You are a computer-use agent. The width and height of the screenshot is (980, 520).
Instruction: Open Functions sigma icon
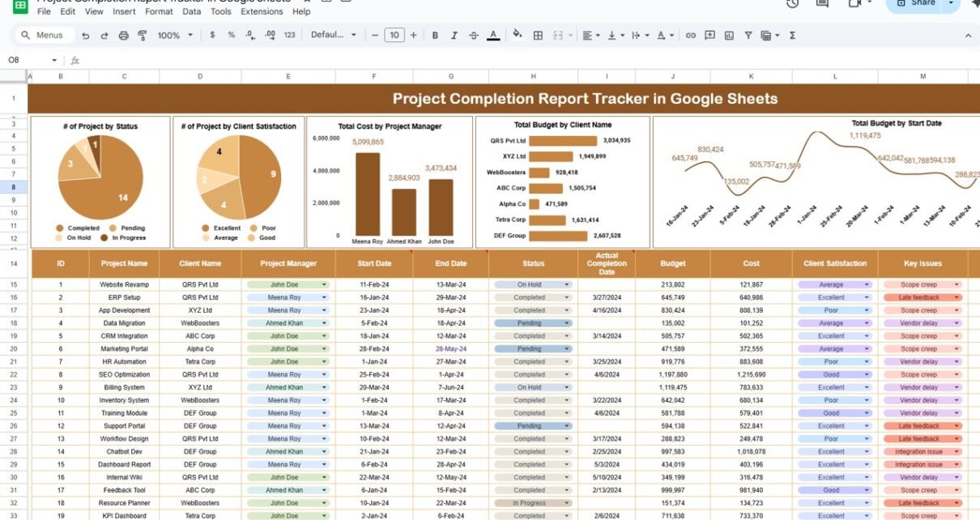coord(792,36)
